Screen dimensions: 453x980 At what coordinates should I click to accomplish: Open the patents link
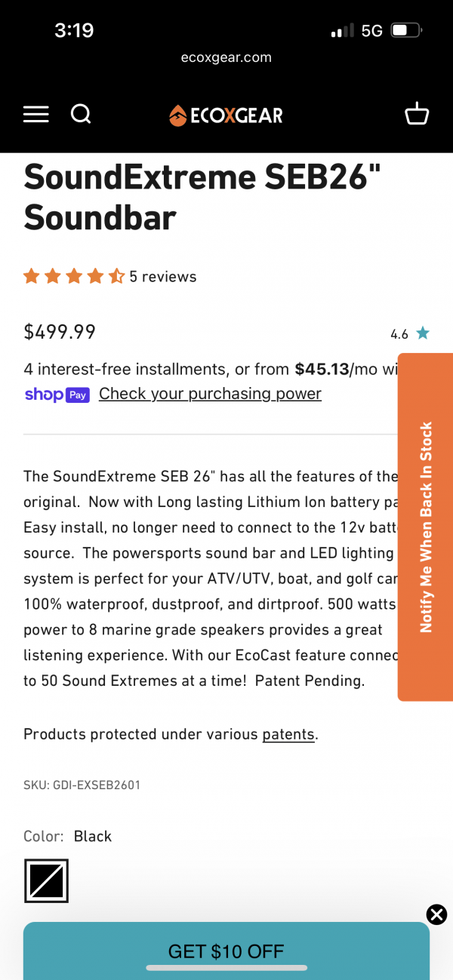(288, 734)
